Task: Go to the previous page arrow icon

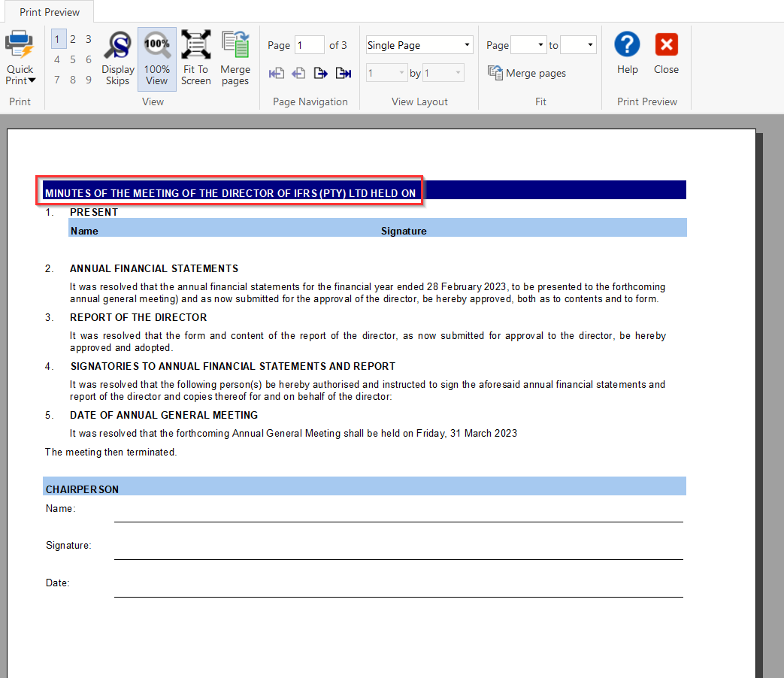Action: point(298,73)
